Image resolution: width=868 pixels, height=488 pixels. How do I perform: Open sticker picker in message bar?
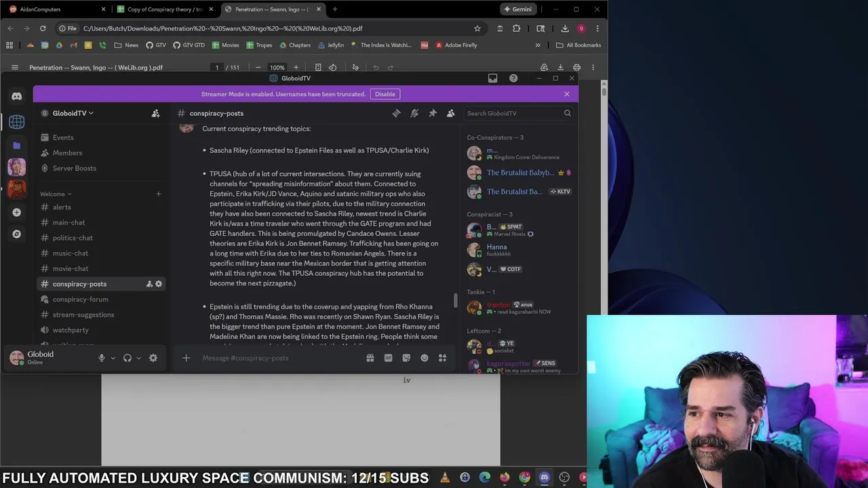[x=406, y=358]
